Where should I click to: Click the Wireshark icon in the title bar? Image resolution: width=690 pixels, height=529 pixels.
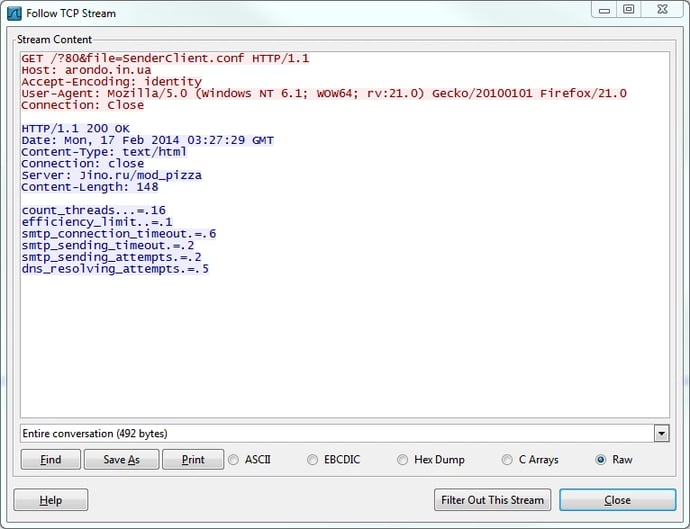click(15, 13)
